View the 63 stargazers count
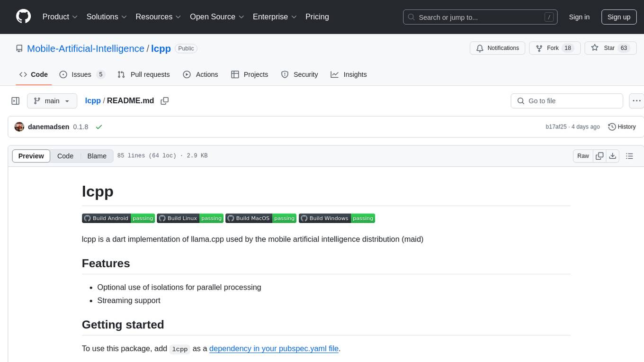The image size is (644, 362). pyautogui.click(x=624, y=48)
